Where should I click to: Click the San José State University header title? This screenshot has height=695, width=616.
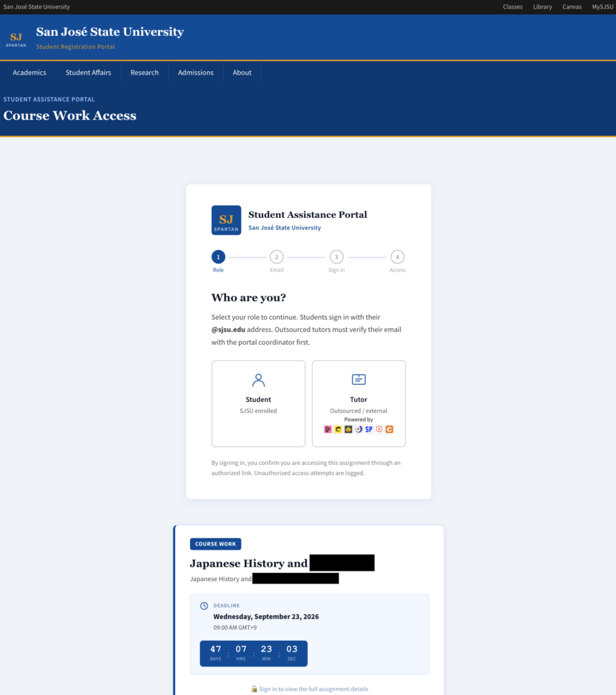coord(110,32)
